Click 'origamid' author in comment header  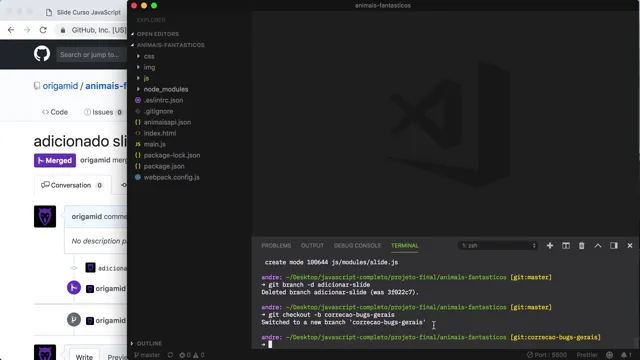[x=87, y=216]
